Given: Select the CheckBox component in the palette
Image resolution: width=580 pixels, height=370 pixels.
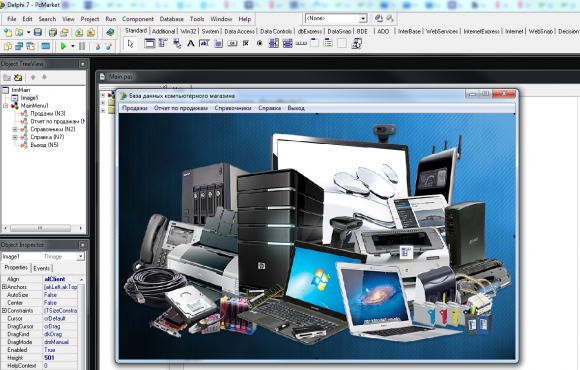Looking at the screenshot, I should pyautogui.click(x=246, y=43).
